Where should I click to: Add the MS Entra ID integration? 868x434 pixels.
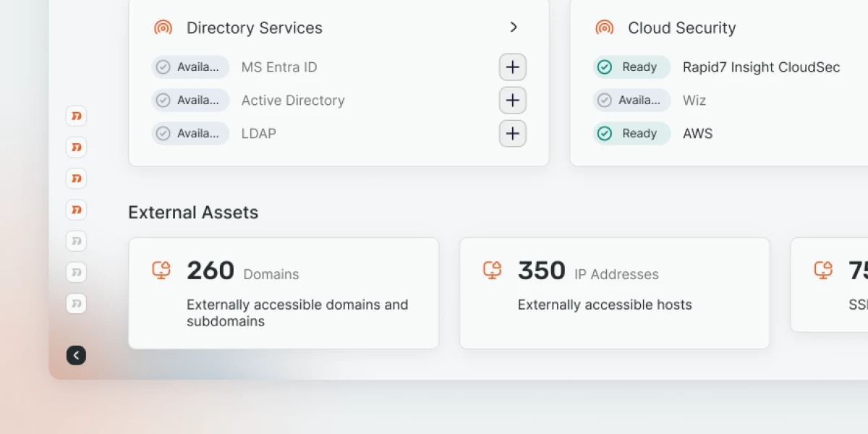point(512,67)
